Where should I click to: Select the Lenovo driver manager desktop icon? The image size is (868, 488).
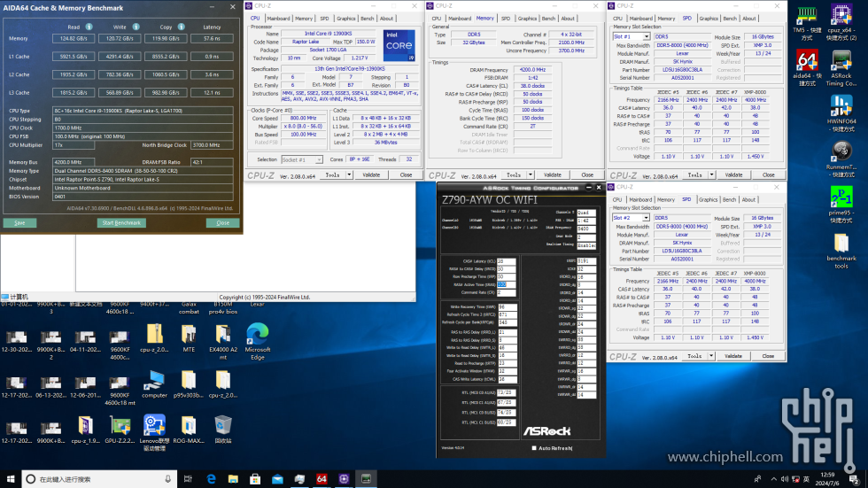[154, 433]
